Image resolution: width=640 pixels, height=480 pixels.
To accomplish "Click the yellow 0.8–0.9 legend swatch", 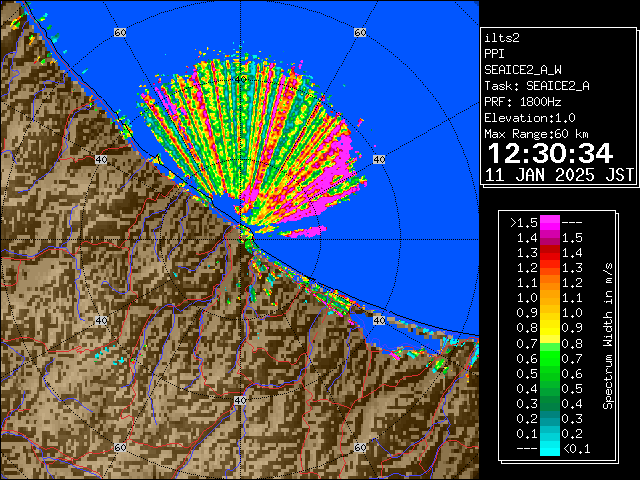I will click(550, 328).
